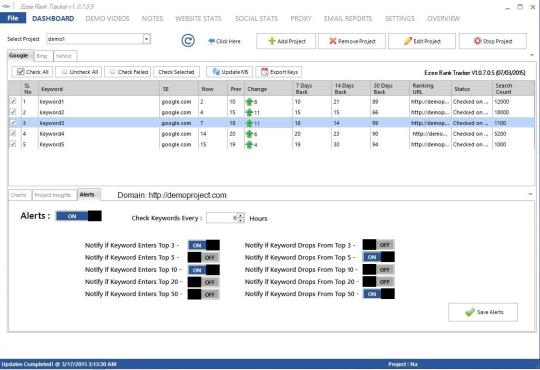Open the File menu
The height and width of the screenshot is (370, 540).
point(13,18)
